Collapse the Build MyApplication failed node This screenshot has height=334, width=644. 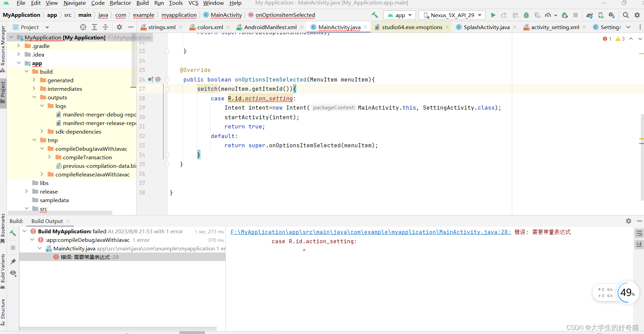click(x=25, y=231)
